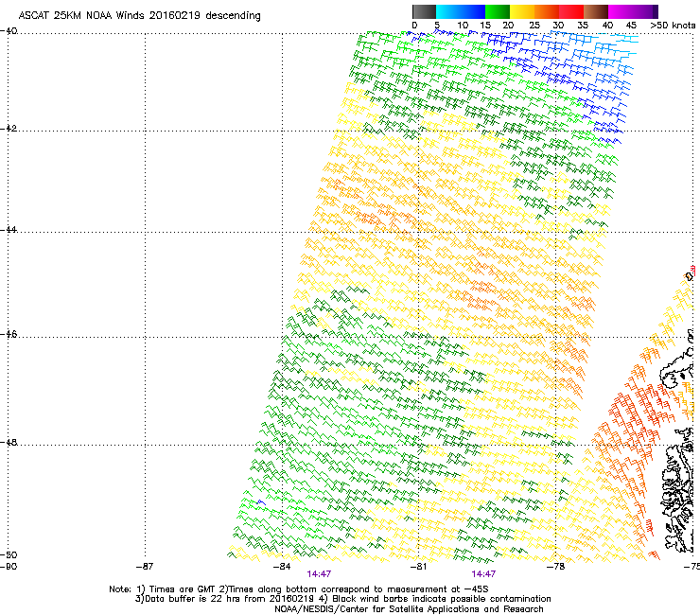The height and width of the screenshot is (615, 700).
Task: Click the blue 10-15 knots legend segment
Action: 473,11
